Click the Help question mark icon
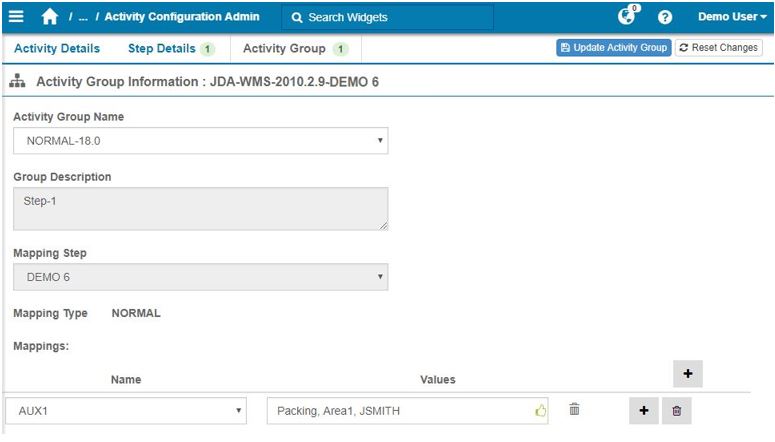Screen dimensions: 775x442 point(665,17)
